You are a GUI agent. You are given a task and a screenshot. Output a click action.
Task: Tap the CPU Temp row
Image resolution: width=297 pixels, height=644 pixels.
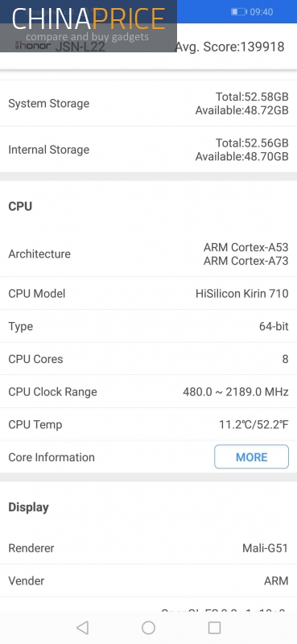click(148, 424)
